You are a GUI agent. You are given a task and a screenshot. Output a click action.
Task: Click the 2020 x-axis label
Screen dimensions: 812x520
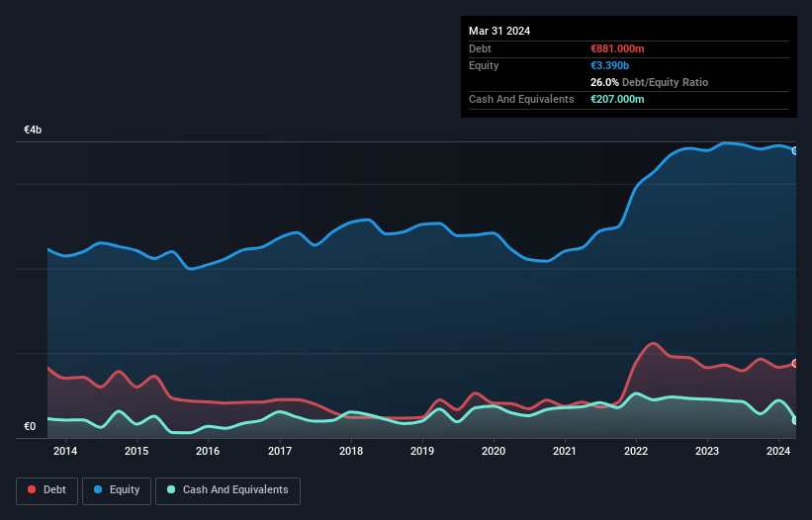coord(494,451)
